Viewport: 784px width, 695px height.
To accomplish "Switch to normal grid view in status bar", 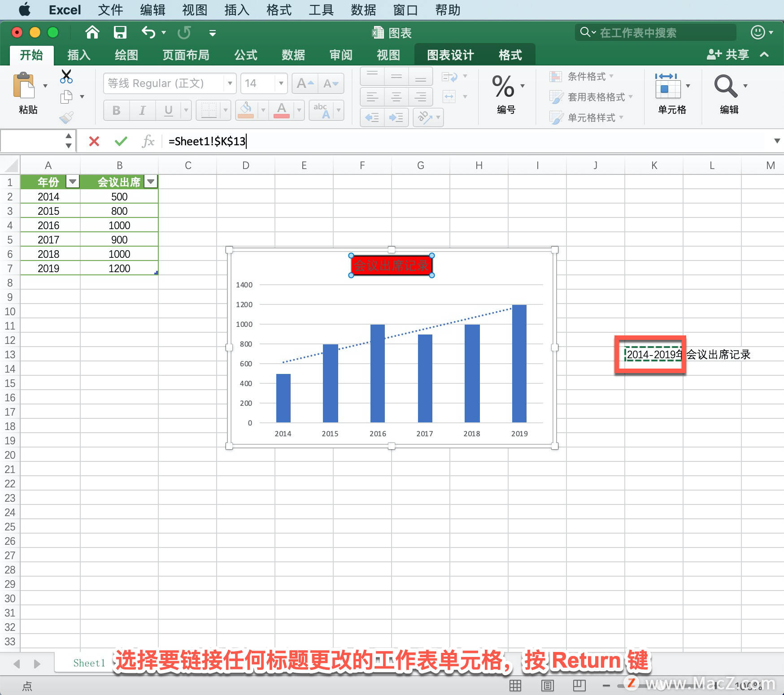I will (x=515, y=685).
